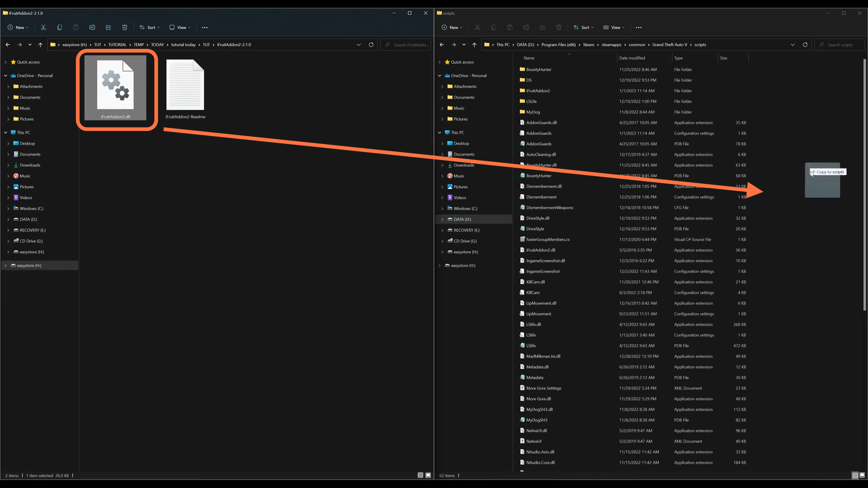Refresh the scripts window folder view
Screen dimensions: 868x488
pos(805,45)
